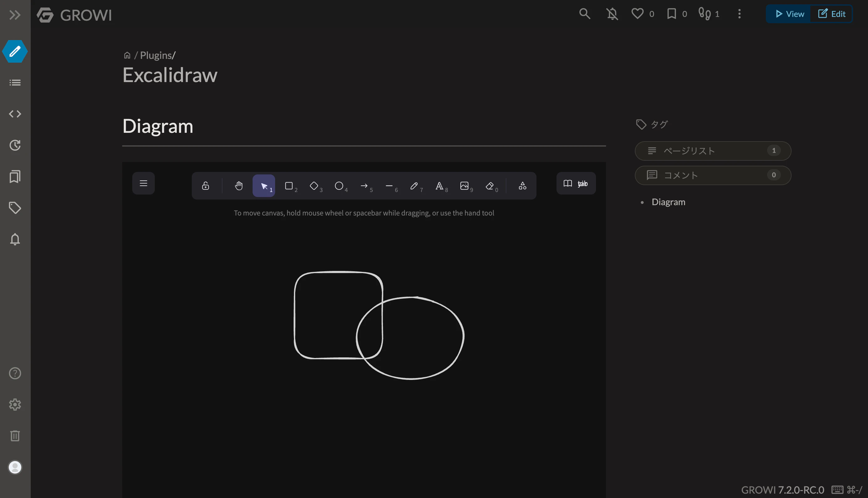Click the GROWI logo
868x498 pixels.
(x=74, y=15)
